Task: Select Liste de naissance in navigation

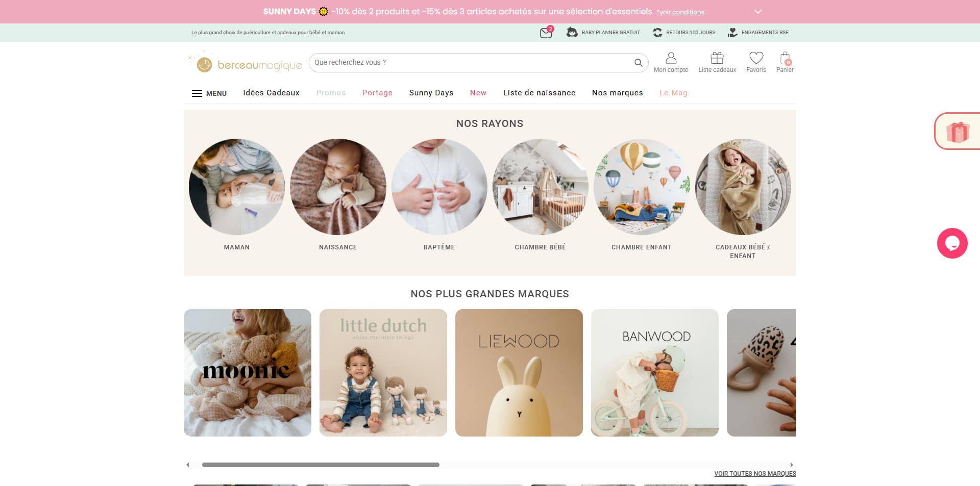Action: tap(539, 93)
